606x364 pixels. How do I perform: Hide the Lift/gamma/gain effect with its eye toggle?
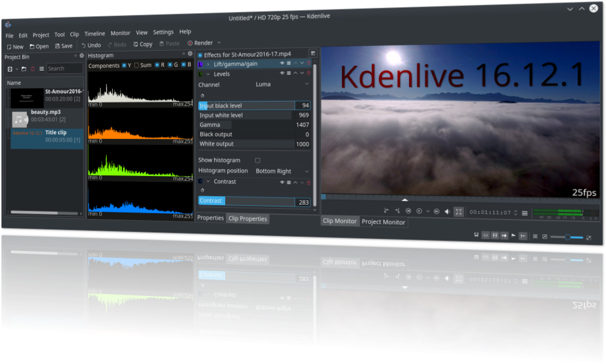click(282, 62)
